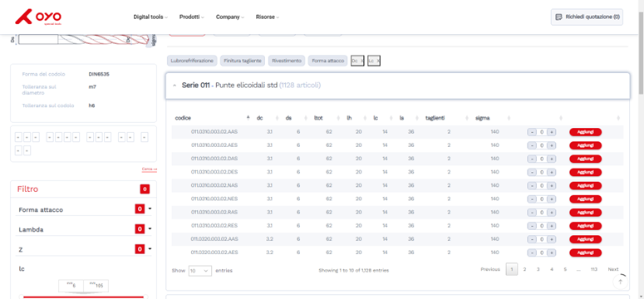Go to pagination page 113
Viewport: 644px width, 299px height.
pyautogui.click(x=593, y=269)
